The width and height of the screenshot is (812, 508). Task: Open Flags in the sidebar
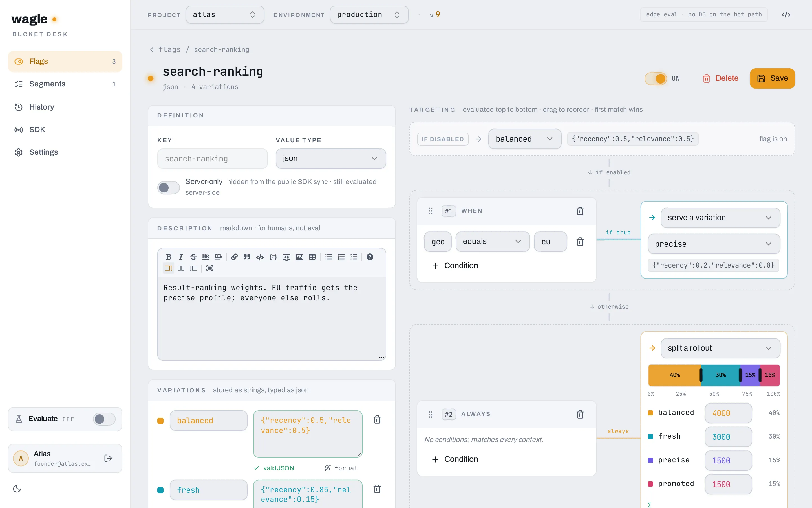pyautogui.click(x=65, y=62)
